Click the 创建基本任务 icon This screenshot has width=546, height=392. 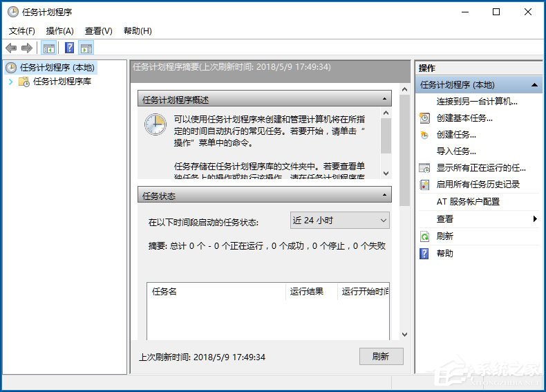[x=424, y=118]
